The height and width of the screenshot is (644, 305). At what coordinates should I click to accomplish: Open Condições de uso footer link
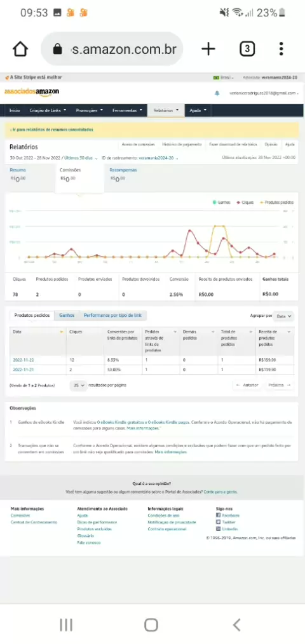point(163,516)
